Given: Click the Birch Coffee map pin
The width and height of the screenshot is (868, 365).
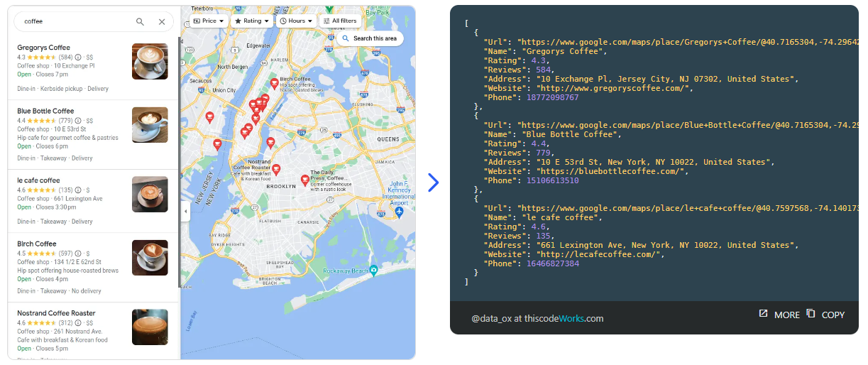Looking at the screenshot, I should 274,83.
